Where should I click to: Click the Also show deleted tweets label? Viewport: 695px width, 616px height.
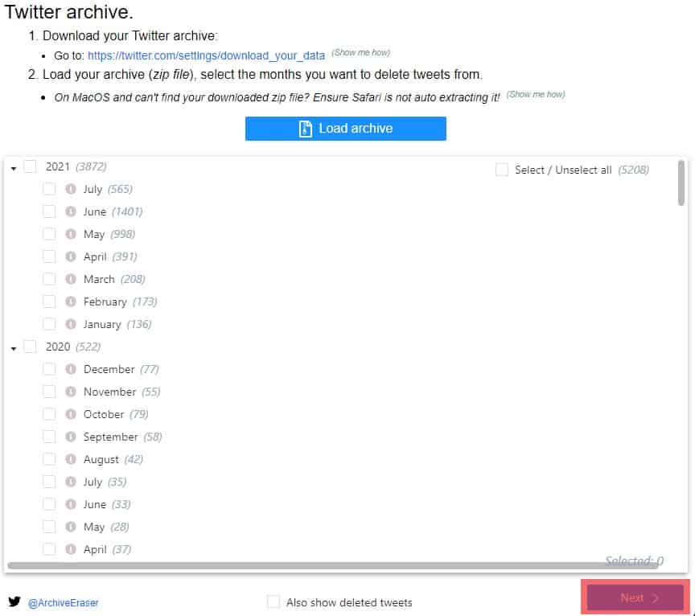(349, 602)
